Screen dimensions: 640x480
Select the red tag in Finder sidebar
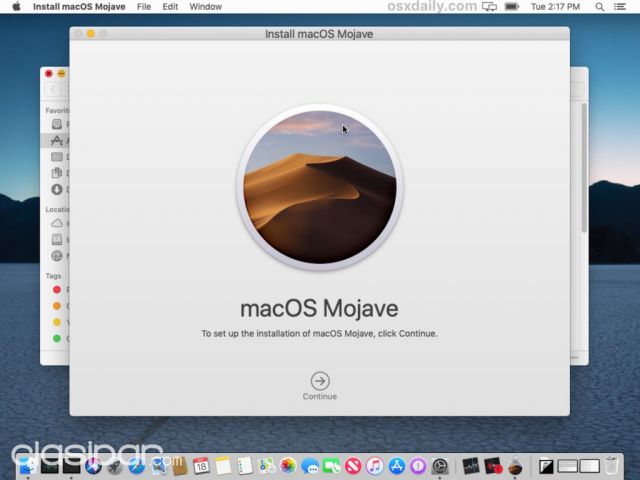[x=57, y=290]
